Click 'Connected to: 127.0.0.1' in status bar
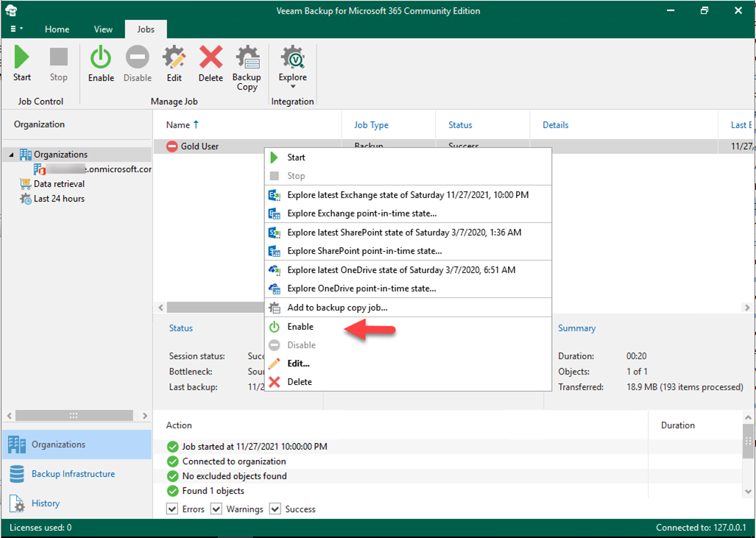This screenshot has width=756, height=538. (701, 528)
